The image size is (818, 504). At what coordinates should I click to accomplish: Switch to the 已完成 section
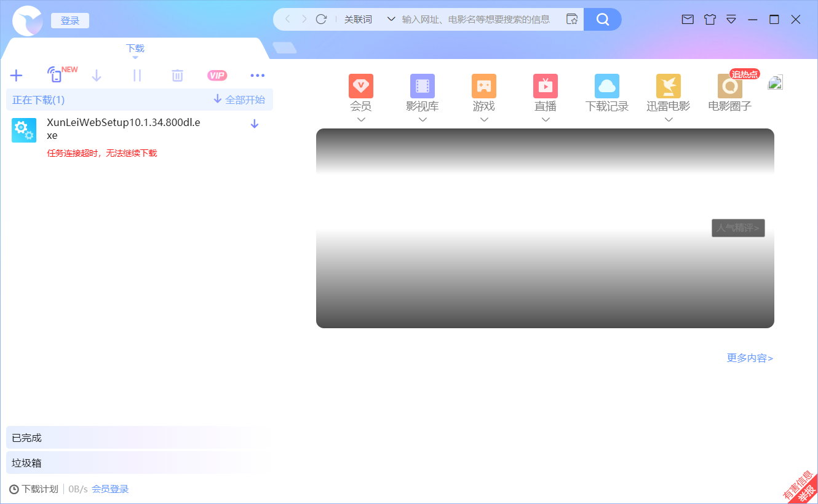pyautogui.click(x=25, y=437)
